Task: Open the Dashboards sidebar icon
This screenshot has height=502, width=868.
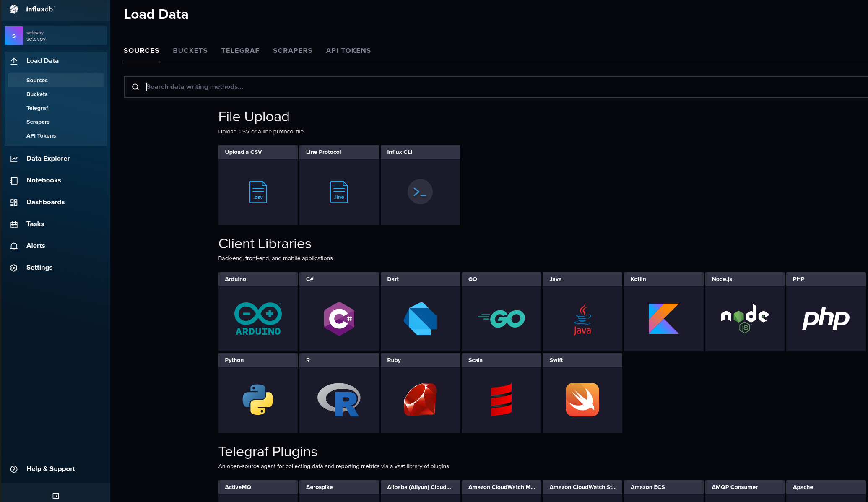Action: [x=14, y=203]
